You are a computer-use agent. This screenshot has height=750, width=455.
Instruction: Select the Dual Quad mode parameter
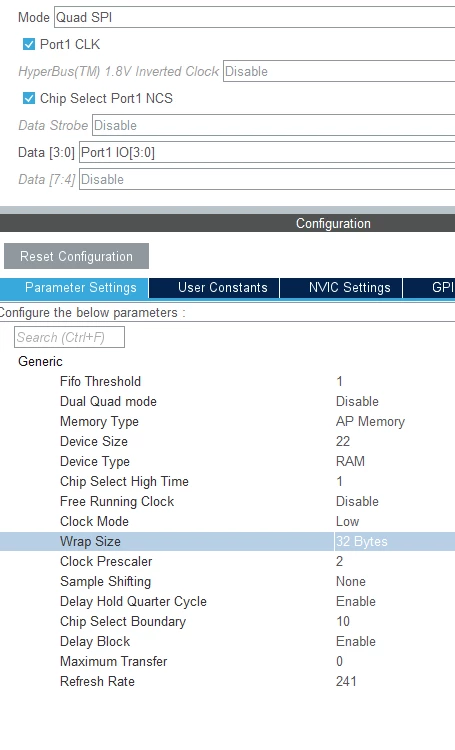point(108,401)
